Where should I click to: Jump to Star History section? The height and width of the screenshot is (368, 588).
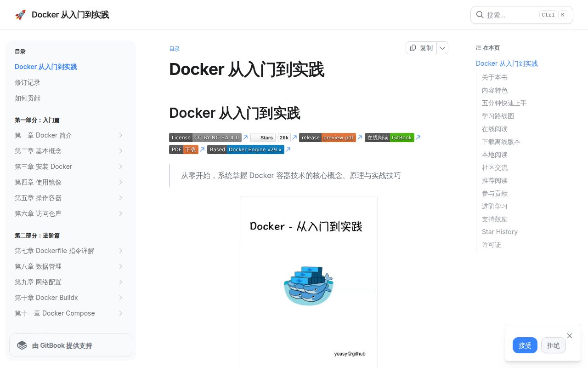[x=500, y=232]
